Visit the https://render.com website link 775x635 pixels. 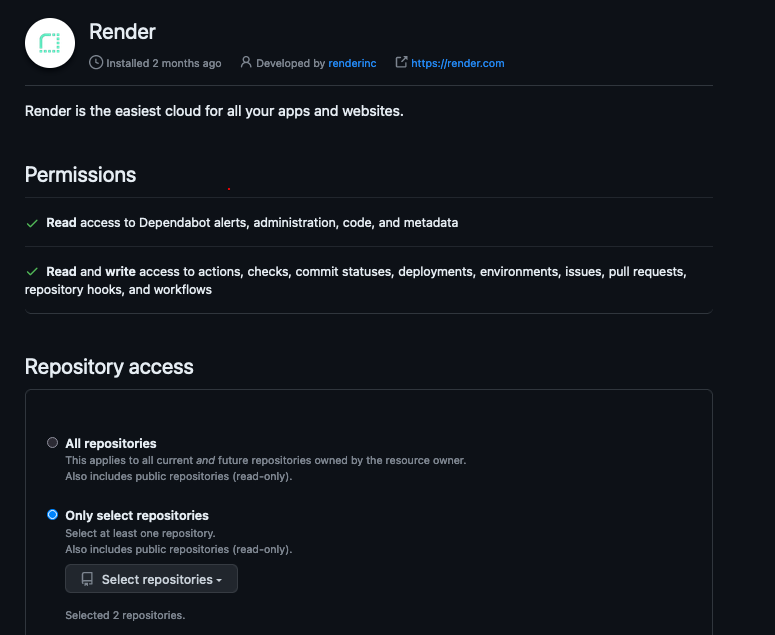[457, 63]
